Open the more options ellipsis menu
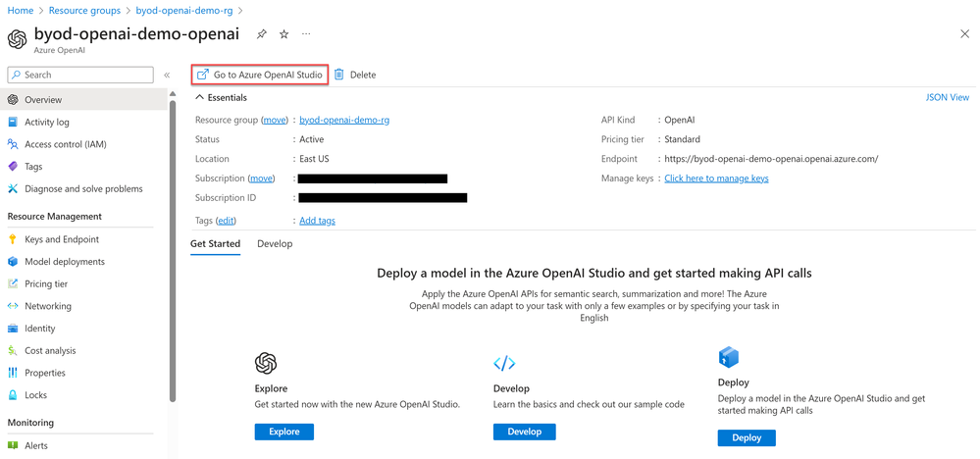Image resolution: width=980 pixels, height=459 pixels. [x=306, y=34]
